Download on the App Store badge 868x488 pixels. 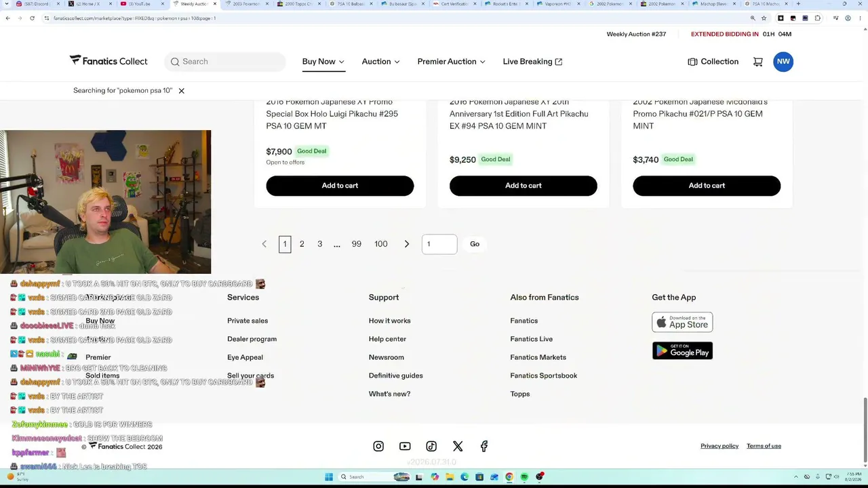pos(682,322)
